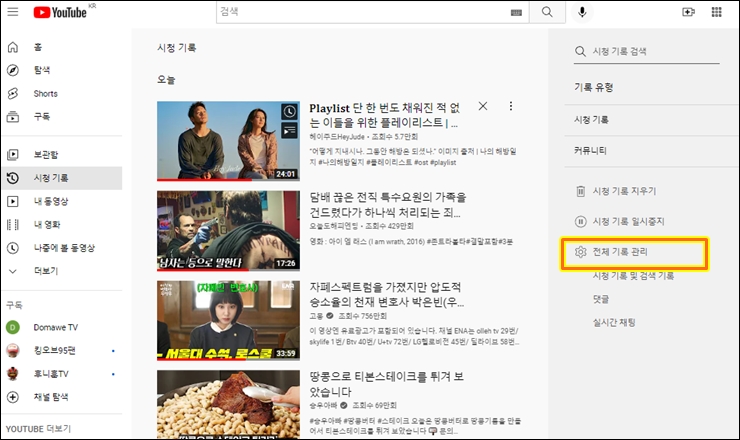The image size is (740, 440).
Task: Click the YouTube logo
Action: click(x=60, y=12)
